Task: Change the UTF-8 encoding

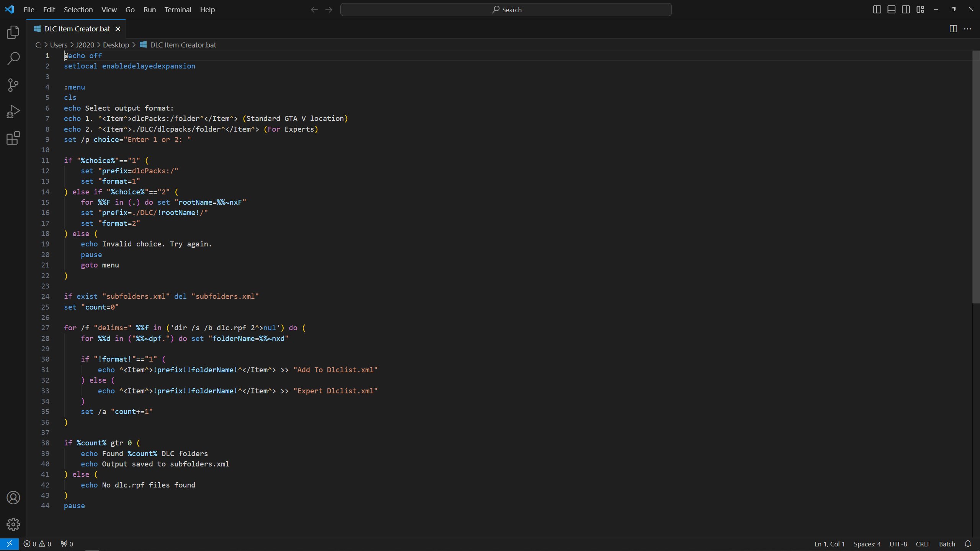Action: click(x=898, y=544)
